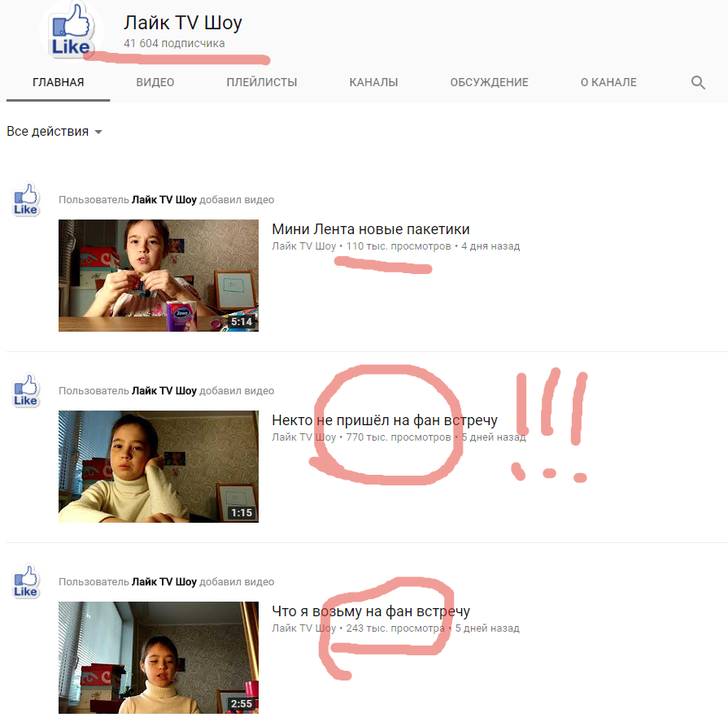
Task: Open the ОБСУЖДЕНИЕ tab
Action: click(490, 83)
